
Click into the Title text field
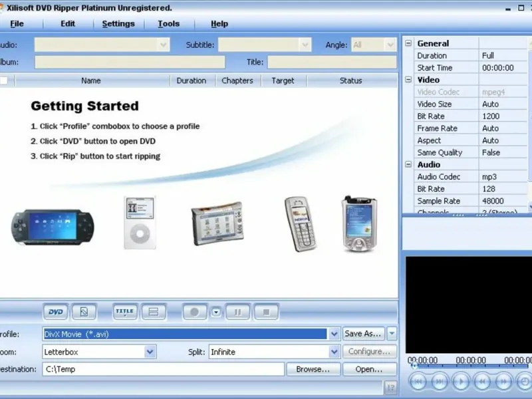click(x=332, y=62)
